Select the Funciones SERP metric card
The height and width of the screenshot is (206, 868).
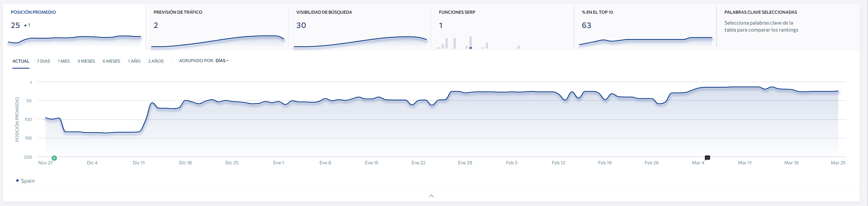502,27
